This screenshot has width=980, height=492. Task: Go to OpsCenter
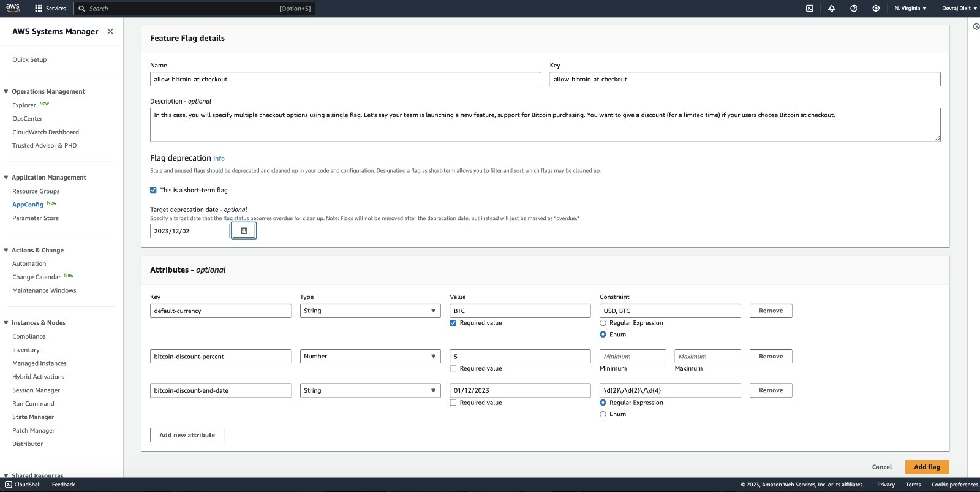(x=28, y=119)
